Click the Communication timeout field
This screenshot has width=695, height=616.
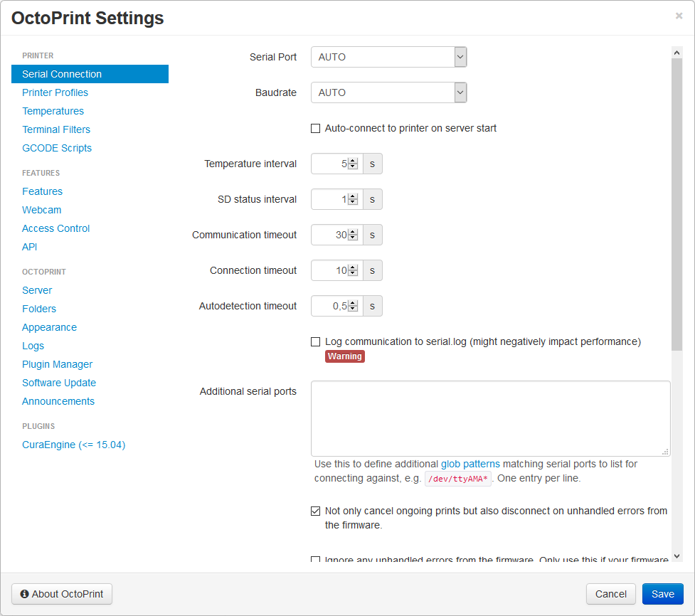coord(337,235)
